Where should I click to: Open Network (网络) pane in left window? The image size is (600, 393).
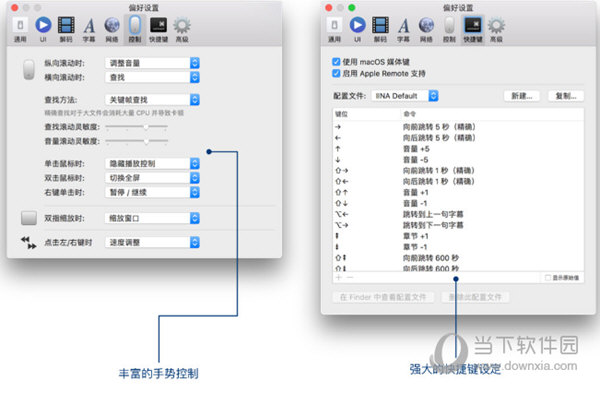tap(112, 30)
